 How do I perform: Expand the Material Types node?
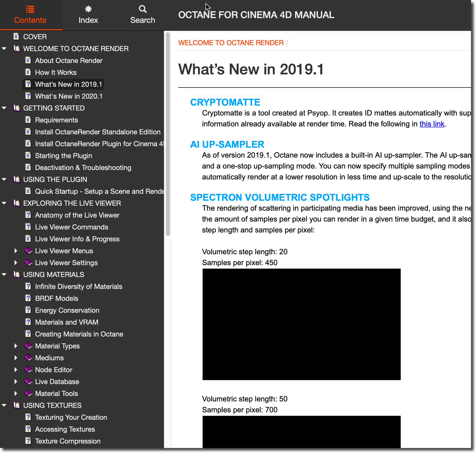16,346
